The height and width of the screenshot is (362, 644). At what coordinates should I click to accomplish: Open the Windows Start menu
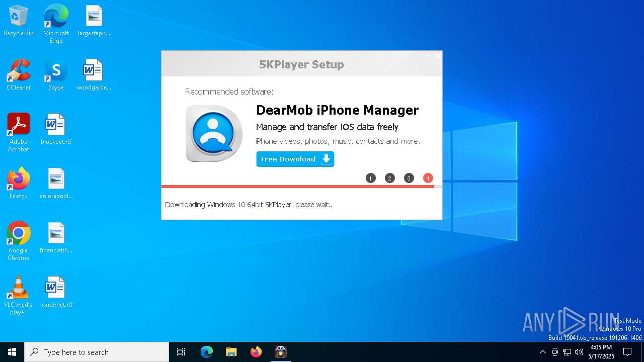point(12,352)
